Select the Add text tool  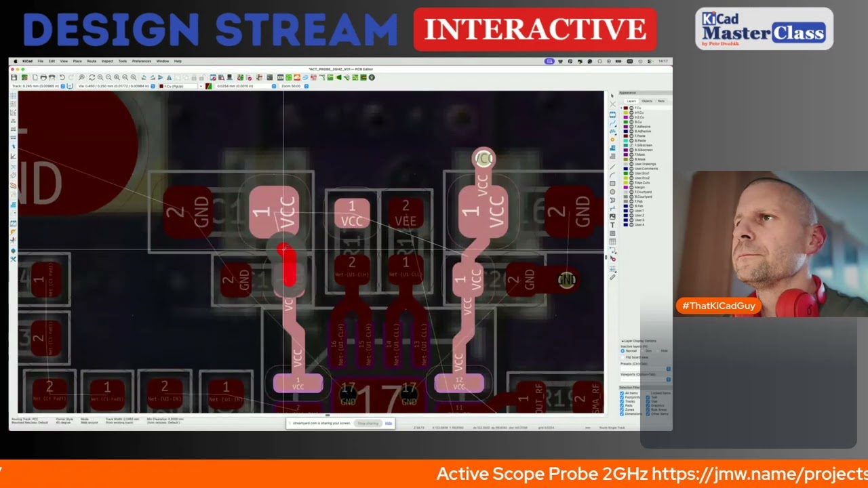point(612,225)
